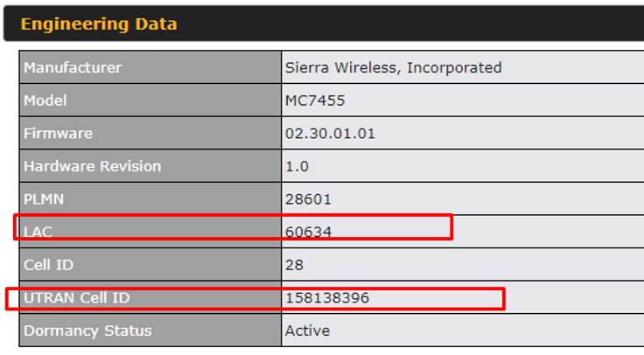Select the Model label cell
Image resolution: width=644 pixels, height=355 pixels.
coord(150,101)
